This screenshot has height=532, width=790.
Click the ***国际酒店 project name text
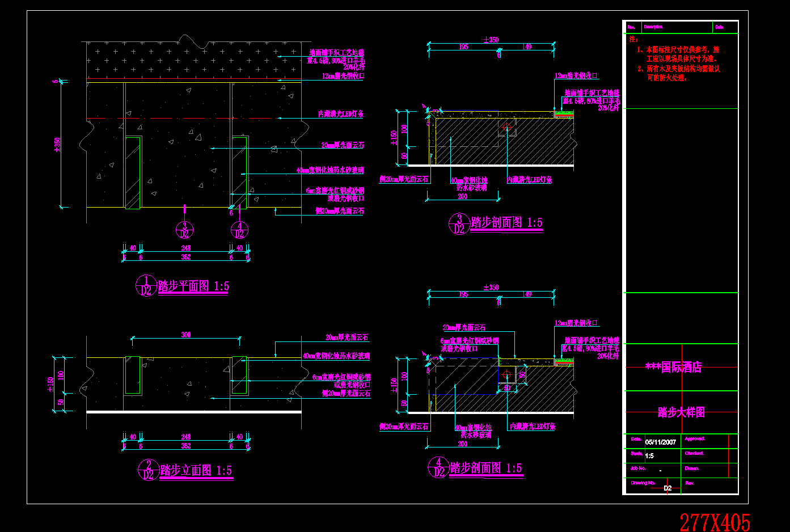(674, 367)
